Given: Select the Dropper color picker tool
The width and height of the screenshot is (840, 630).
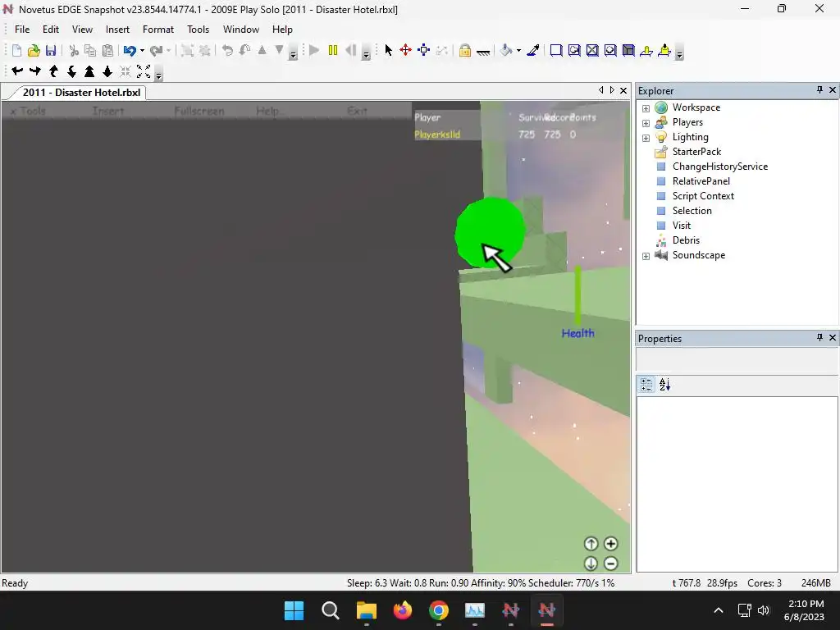Looking at the screenshot, I should (533, 50).
